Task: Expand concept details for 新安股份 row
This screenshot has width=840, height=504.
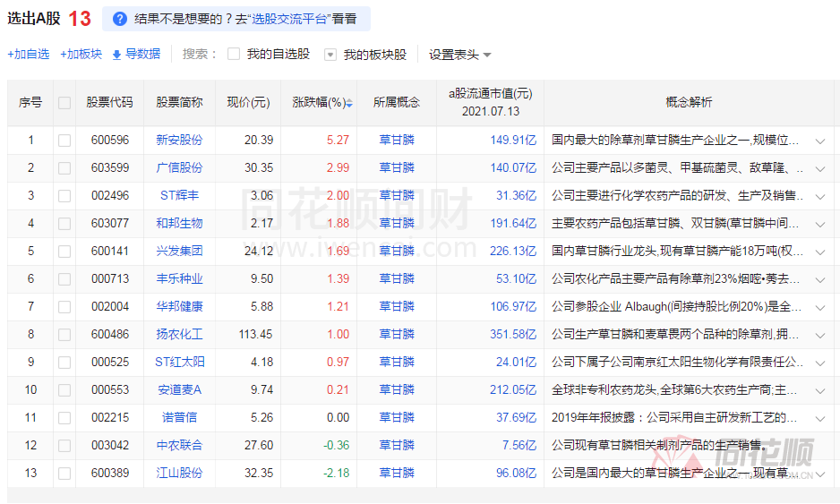Action: (x=820, y=141)
